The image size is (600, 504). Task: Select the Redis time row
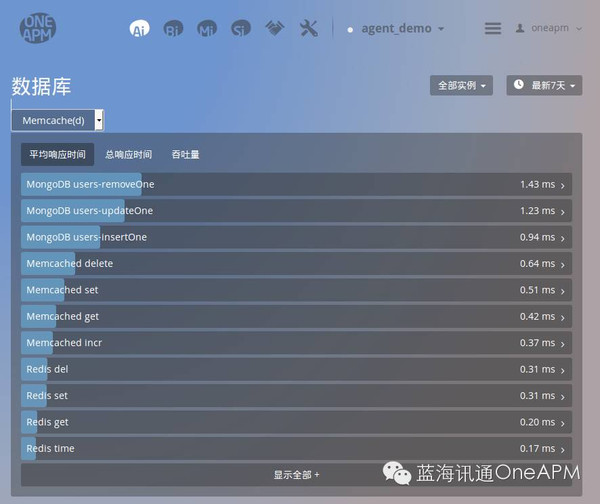point(297,449)
